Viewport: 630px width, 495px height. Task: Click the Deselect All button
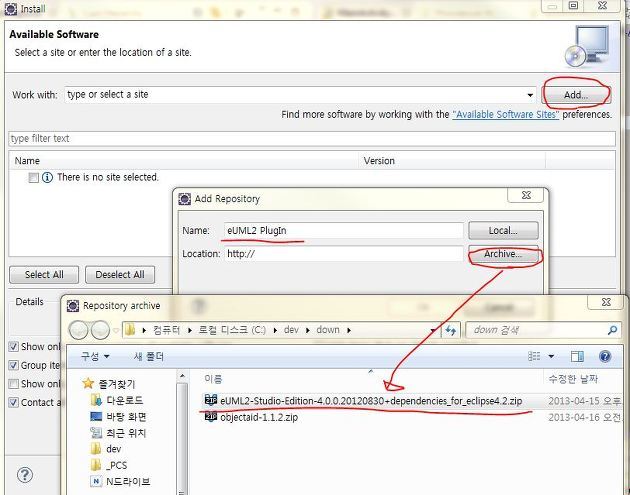click(120, 275)
